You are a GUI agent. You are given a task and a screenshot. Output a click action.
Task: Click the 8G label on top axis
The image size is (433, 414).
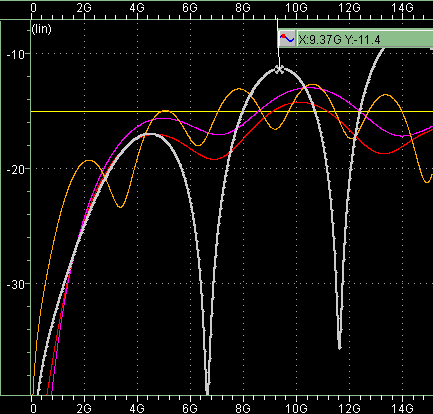click(x=243, y=8)
